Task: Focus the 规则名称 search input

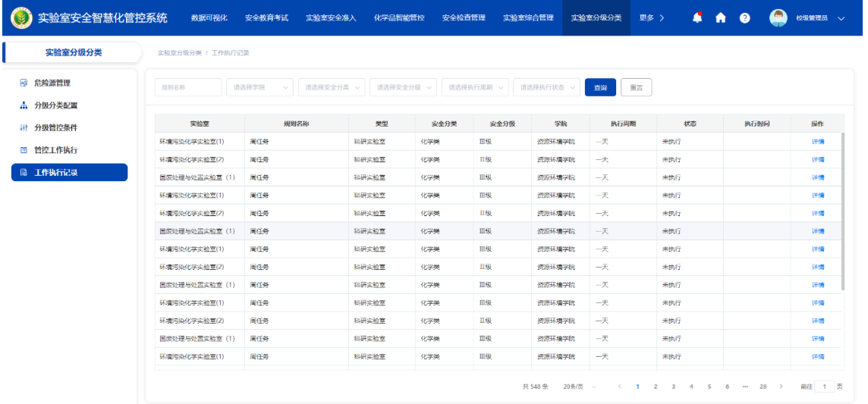Action: pyautogui.click(x=188, y=87)
